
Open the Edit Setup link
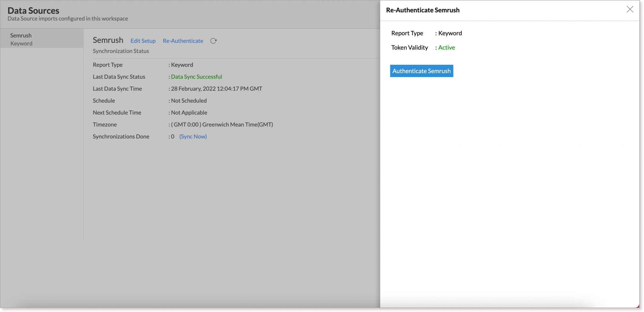tap(143, 41)
